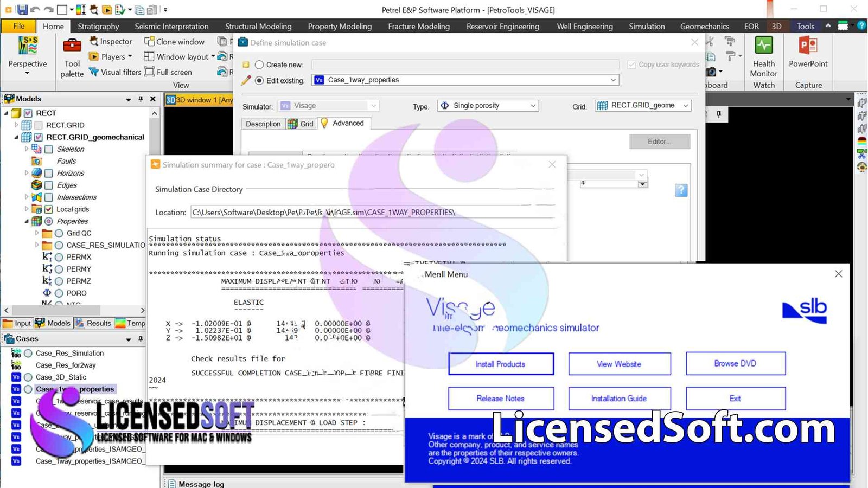Open the Models pane dropdown arrow
Image resolution: width=868 pixels, height=488 pixels.
pyautogui.click(x=129, y=99)
